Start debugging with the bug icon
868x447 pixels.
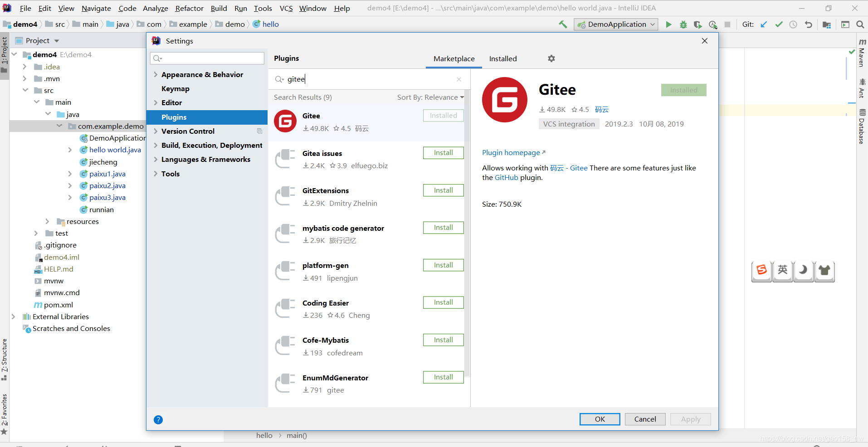point(683,24)
